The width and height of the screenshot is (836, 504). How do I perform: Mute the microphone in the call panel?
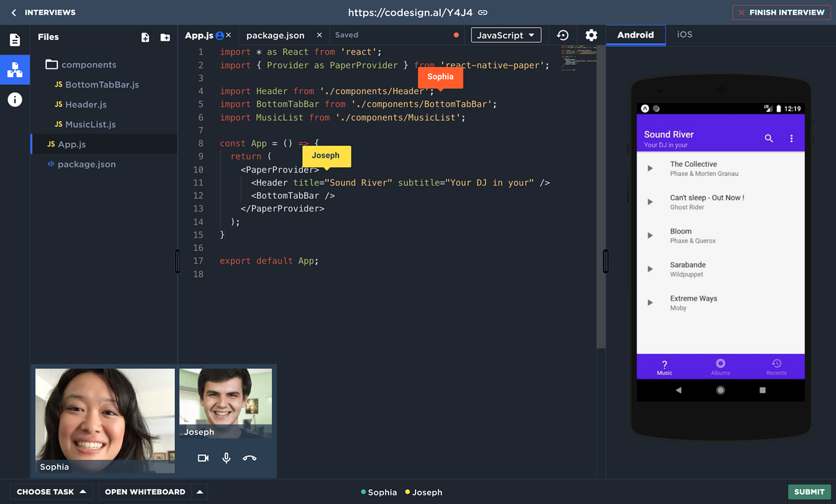point(226,458)
